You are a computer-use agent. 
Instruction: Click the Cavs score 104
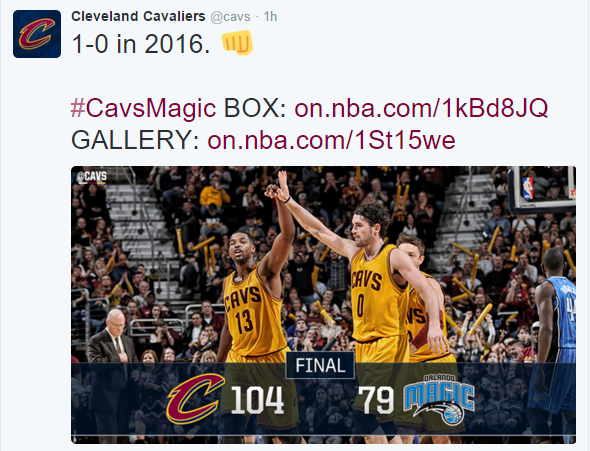[258, 400]
